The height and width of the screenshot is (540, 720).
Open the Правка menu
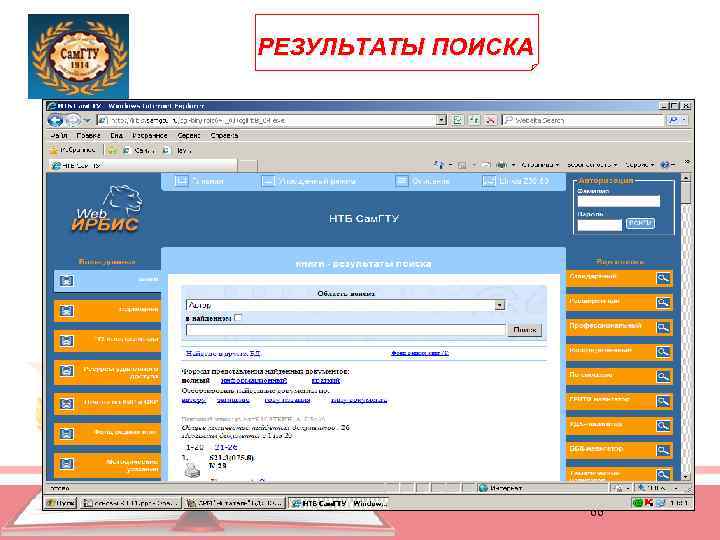point(88,135)
